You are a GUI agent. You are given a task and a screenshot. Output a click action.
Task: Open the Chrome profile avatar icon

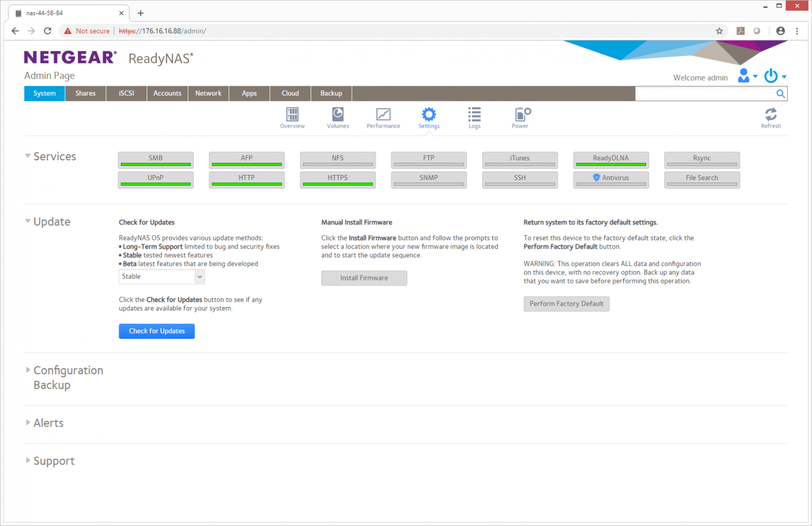pos(781,31)
